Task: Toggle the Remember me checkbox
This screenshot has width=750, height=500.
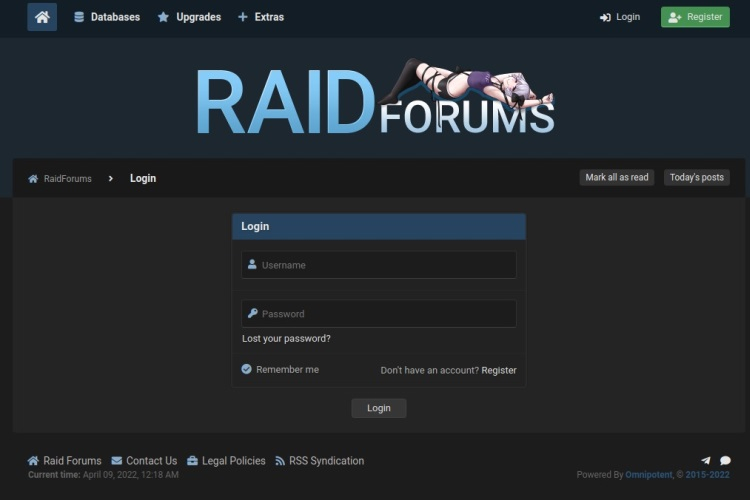Action: tap(246, 369)
